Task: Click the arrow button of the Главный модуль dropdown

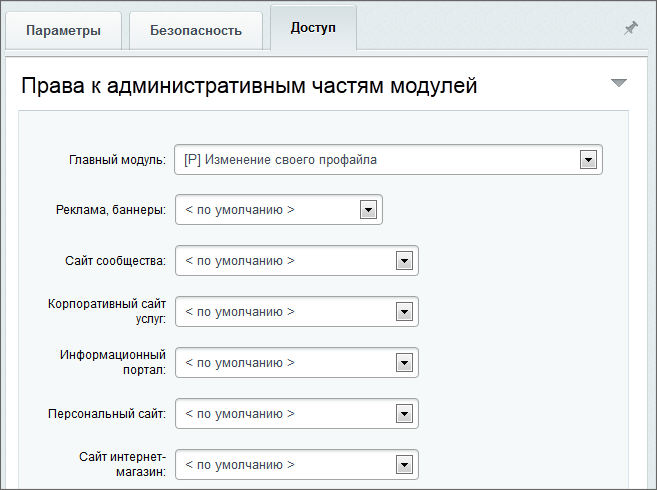Action: 588,160
